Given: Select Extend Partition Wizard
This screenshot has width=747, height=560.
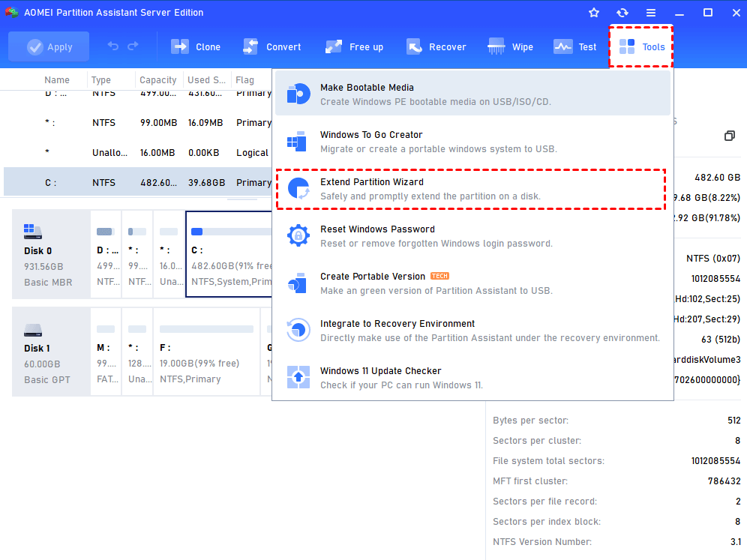Looking at the screenshot, I should coord(471,189).
